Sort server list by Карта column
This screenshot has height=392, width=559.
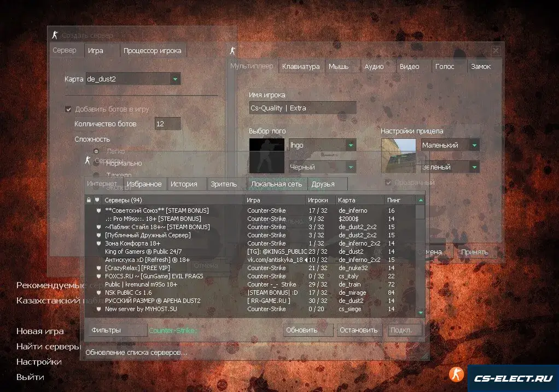click(360, 200)
